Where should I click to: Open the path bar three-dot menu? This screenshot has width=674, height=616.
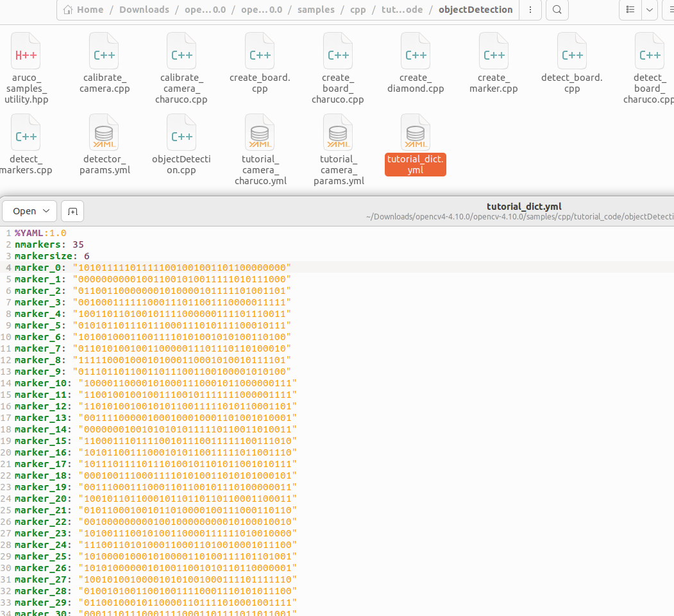(x=530, y=10)
